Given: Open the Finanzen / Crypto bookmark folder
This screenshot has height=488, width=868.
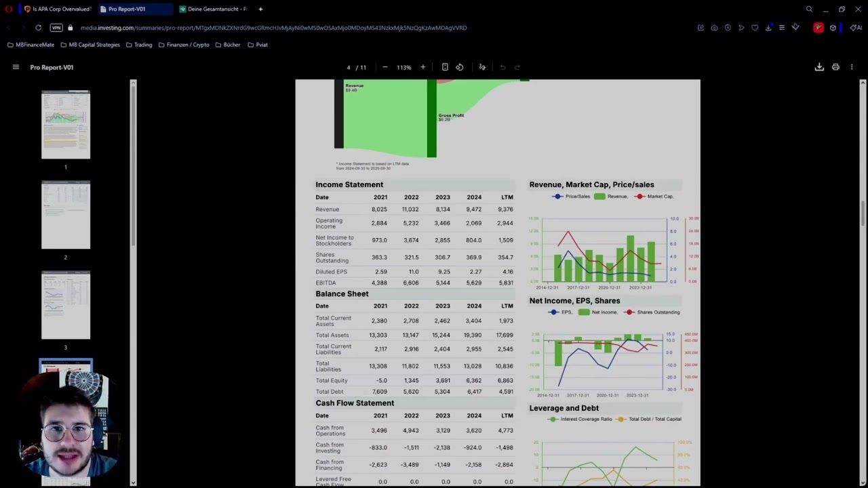Looking at the screenshot, I should pos(184,45).
